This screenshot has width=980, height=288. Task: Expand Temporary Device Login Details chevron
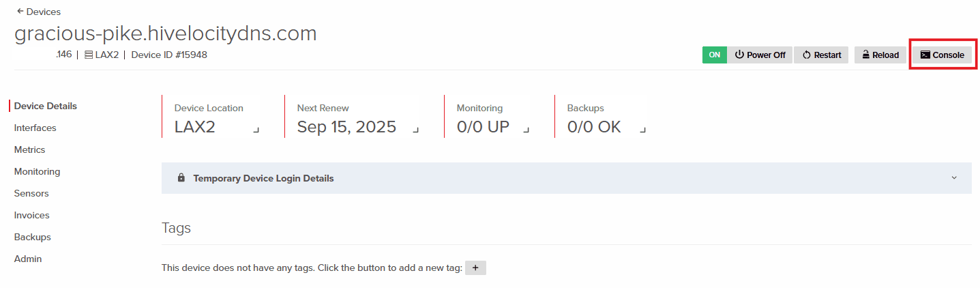point(954,178)
